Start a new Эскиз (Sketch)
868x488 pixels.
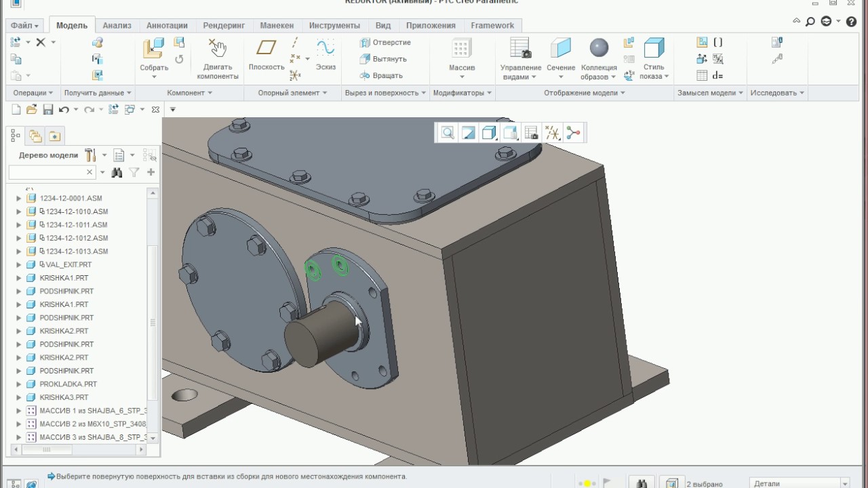coord(325,55)
